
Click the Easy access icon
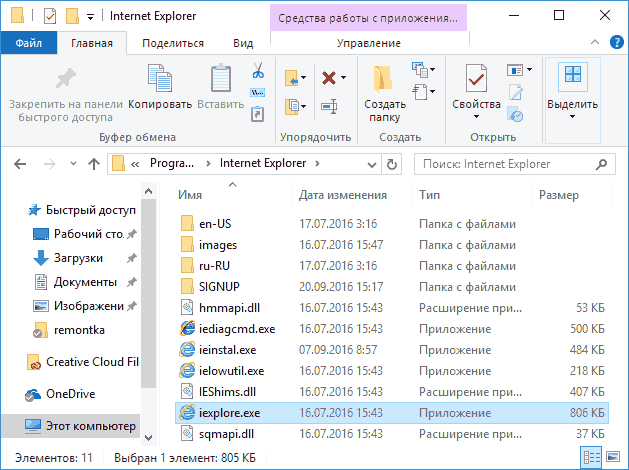click(420, 92)
